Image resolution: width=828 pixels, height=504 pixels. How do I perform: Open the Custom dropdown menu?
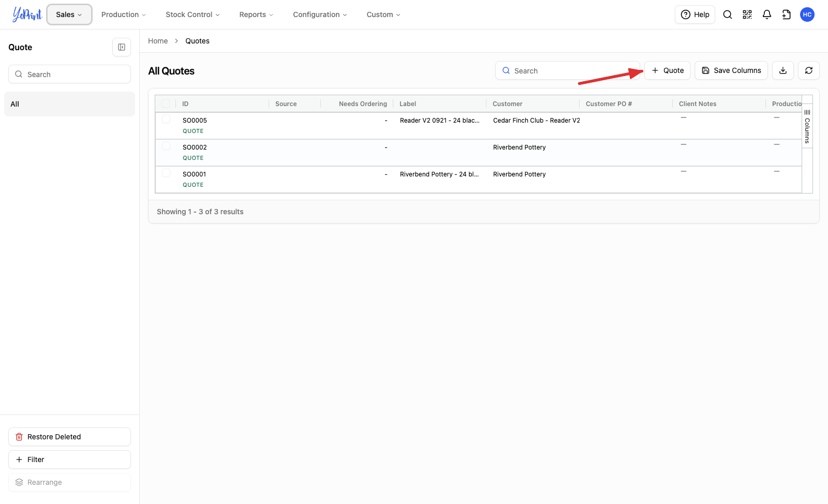tap(383, 14)
